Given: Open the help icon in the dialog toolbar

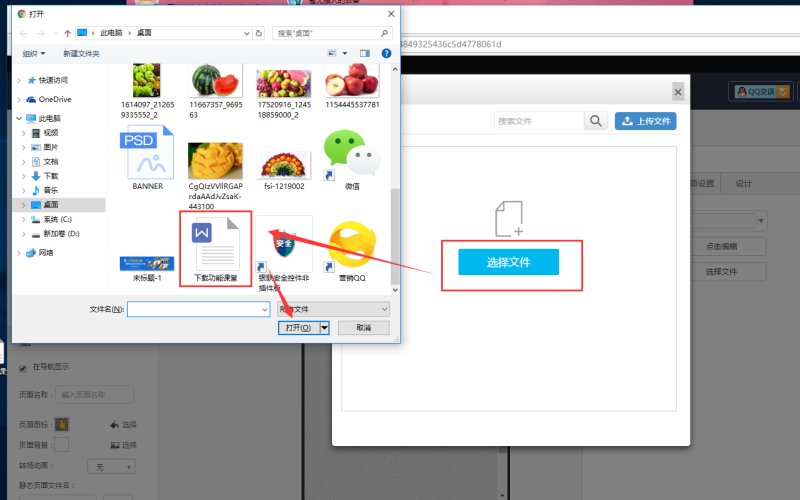Looking at the screenshot, I should pyautogui.click(x=386, y=53).
